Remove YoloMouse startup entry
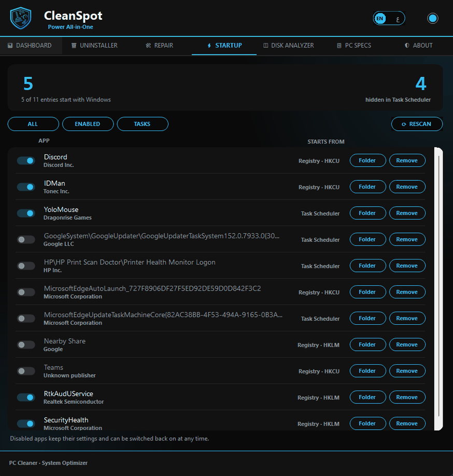Image resolution: width=453 pixels, height=476 pixels. click(407, 213)
